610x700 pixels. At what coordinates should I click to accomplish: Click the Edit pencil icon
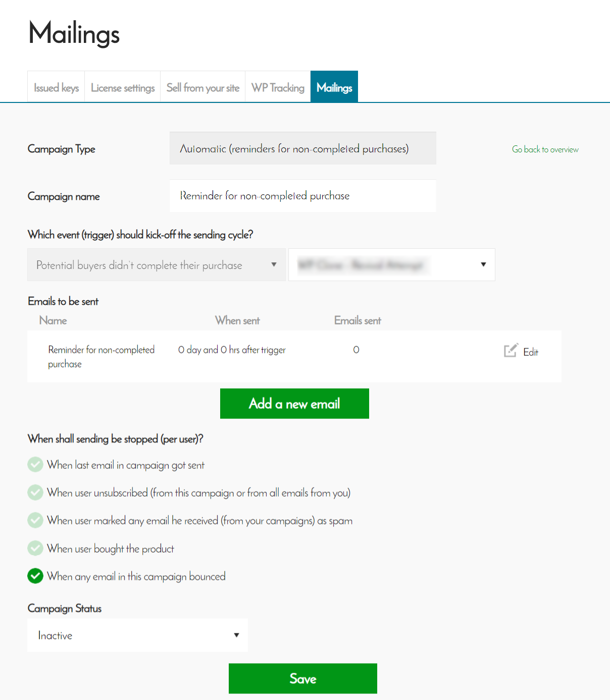tap(511, 350)
